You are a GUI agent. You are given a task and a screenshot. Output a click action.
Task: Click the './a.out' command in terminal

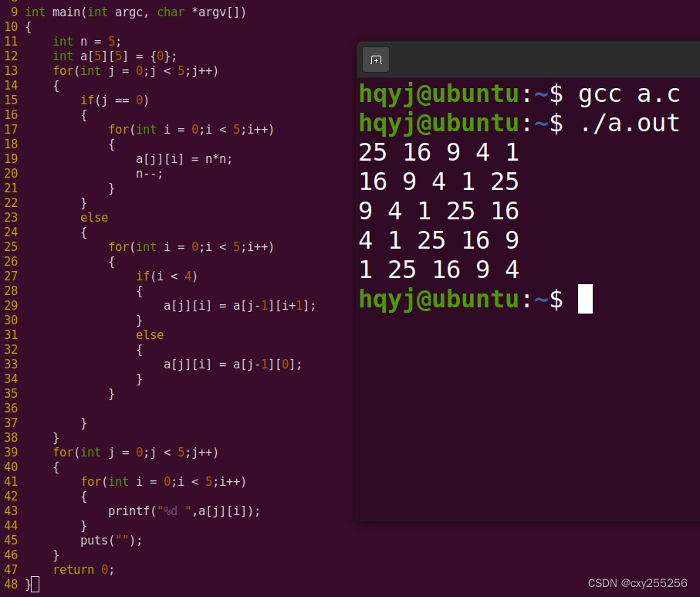(629, 123)
